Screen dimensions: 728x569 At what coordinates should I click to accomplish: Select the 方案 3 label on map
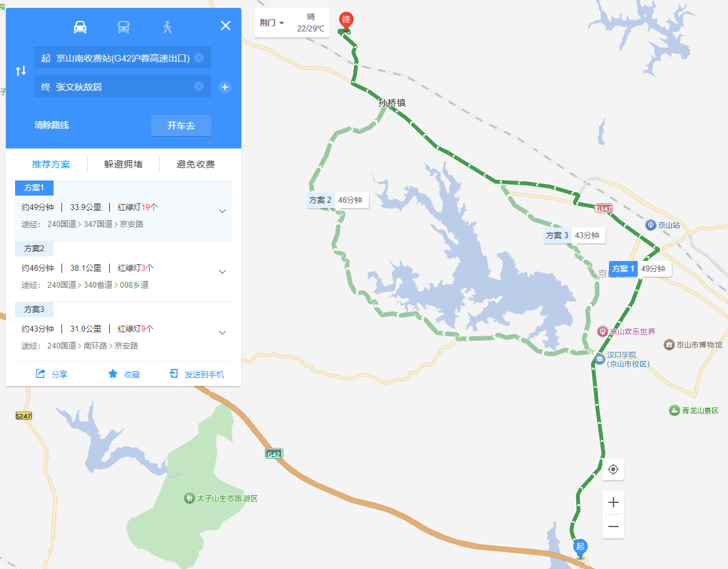coord(557,235)
